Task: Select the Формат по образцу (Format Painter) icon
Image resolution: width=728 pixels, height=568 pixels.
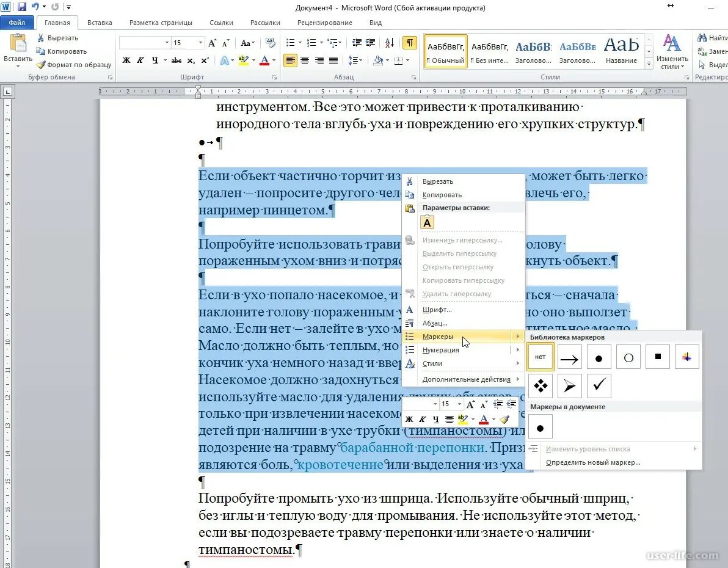Action: click(40, 65)
